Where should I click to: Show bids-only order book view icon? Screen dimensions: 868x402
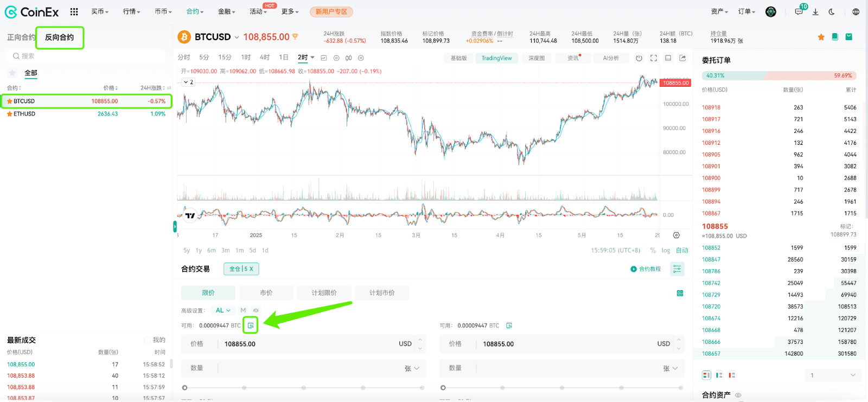(x=719, y=375)
